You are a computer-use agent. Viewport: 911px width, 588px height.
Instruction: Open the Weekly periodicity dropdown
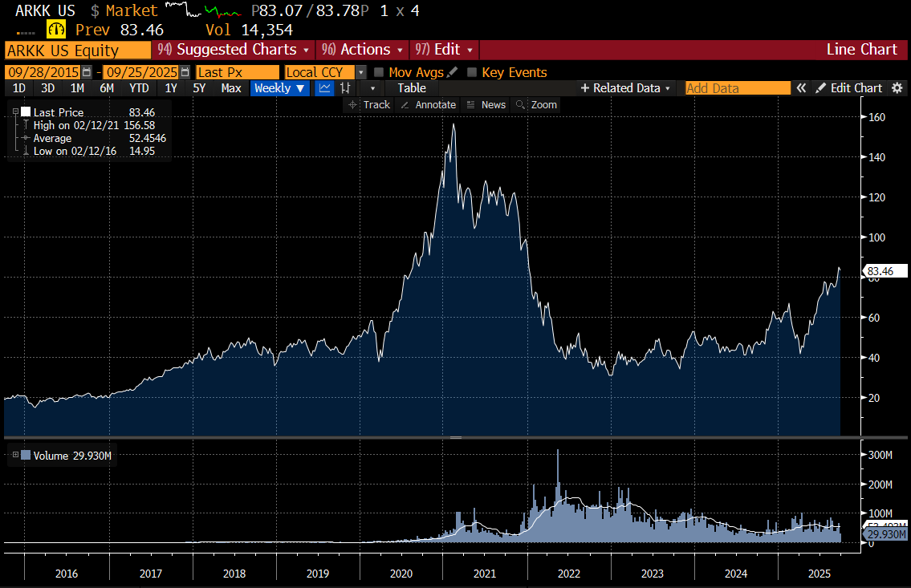click(279, 88)
